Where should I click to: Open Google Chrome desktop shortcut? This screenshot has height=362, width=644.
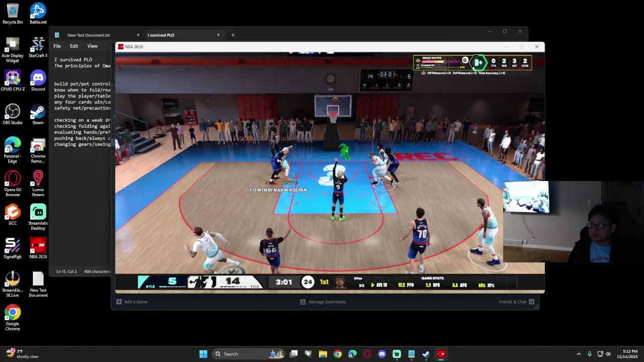[13, 318]
